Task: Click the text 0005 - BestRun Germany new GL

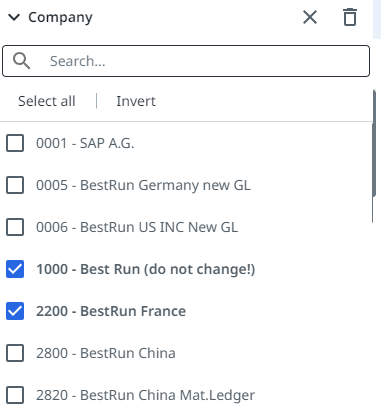Action: tap(143, 185)
